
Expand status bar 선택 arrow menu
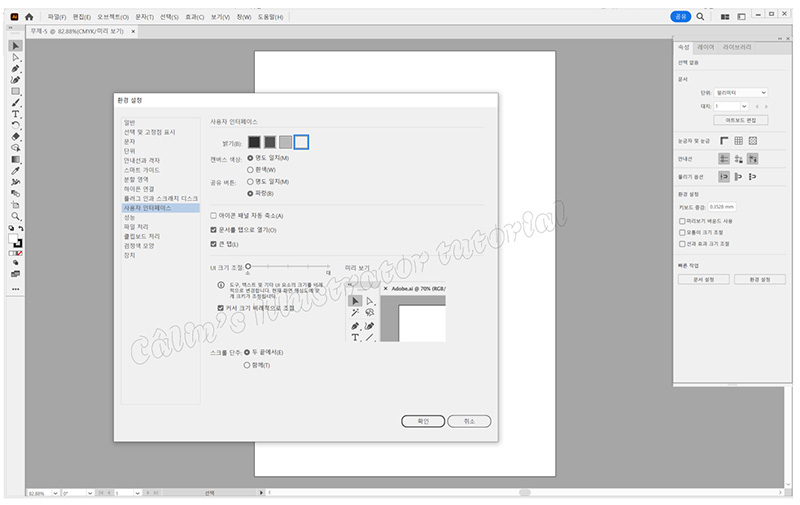[x=261, y=493]
